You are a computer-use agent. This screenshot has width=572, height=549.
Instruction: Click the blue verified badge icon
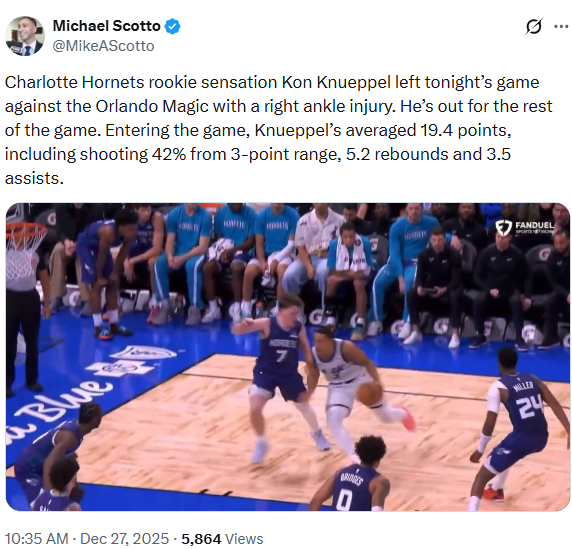tap(172, 26)
